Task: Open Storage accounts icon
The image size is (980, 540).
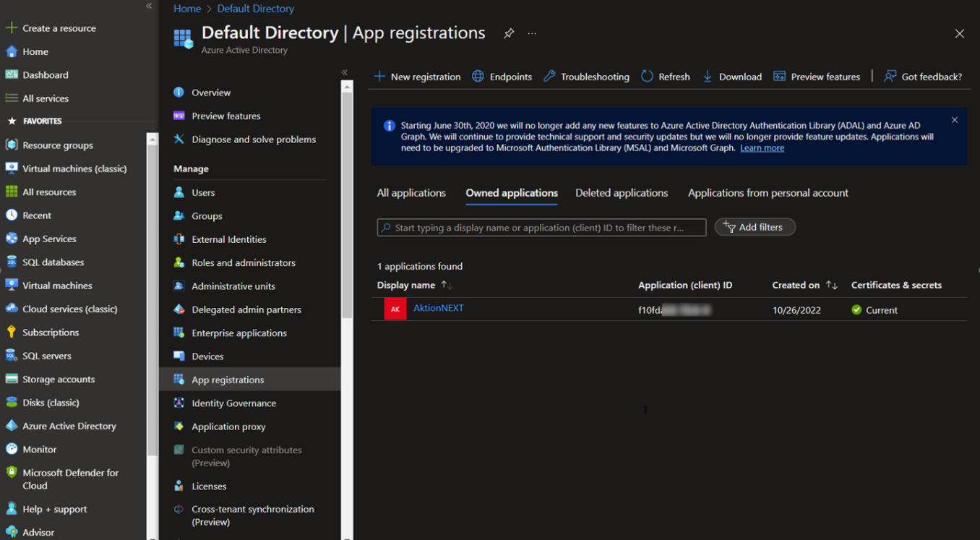Action: pyautogui.click(x=12, y=379)
